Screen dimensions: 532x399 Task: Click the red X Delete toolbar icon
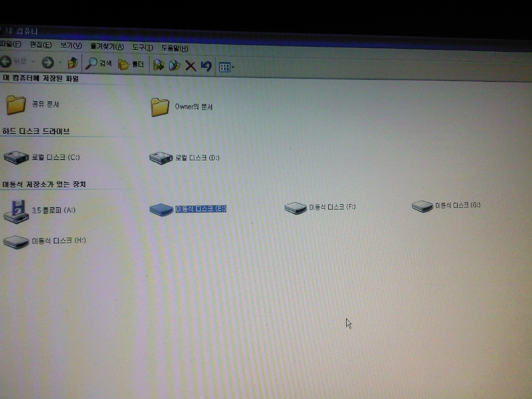(190, 66)
